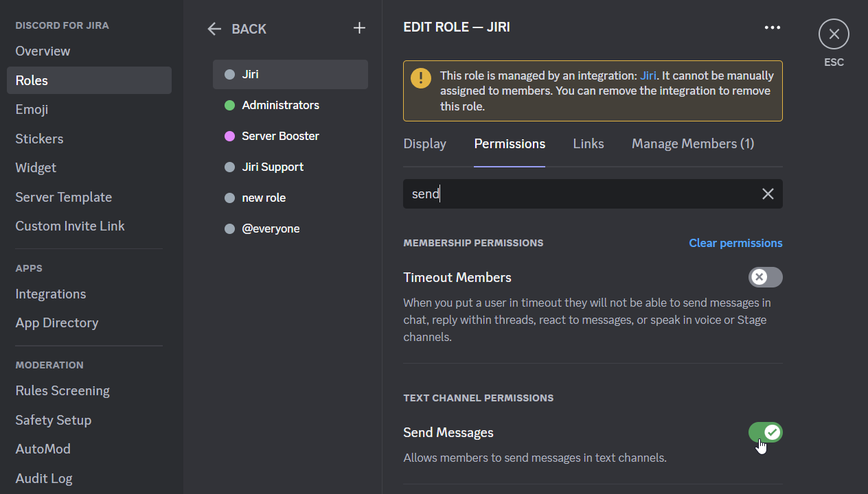Click the Back arrow to return
The image size is (868, 494).
[214, 28]
